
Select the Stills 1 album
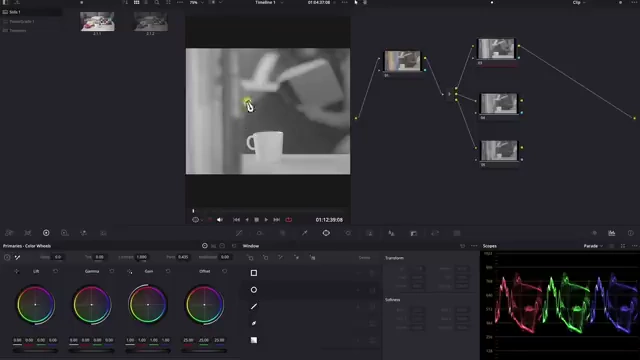32,12
